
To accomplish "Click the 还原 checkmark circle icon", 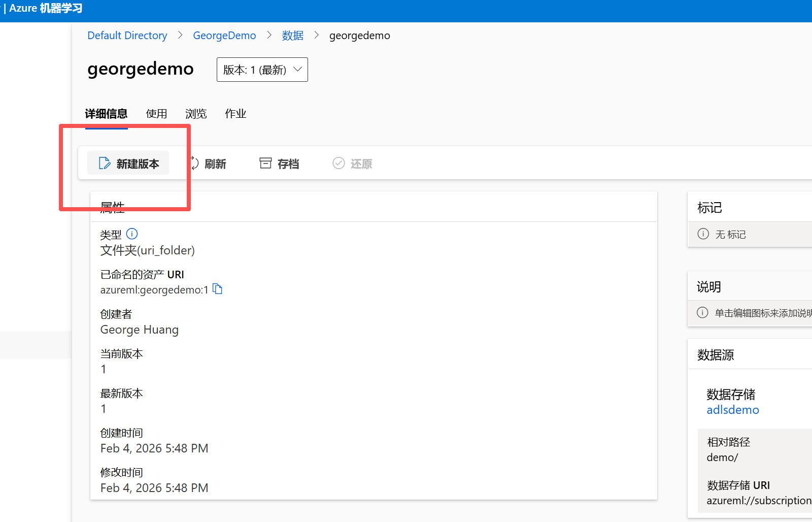I will pos(339,163).
